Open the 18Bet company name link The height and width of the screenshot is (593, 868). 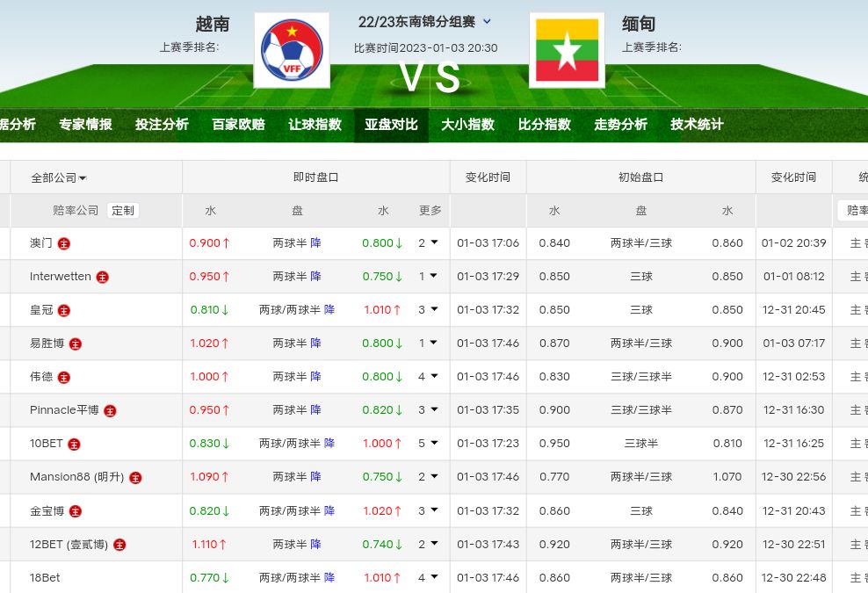point(45,577)
